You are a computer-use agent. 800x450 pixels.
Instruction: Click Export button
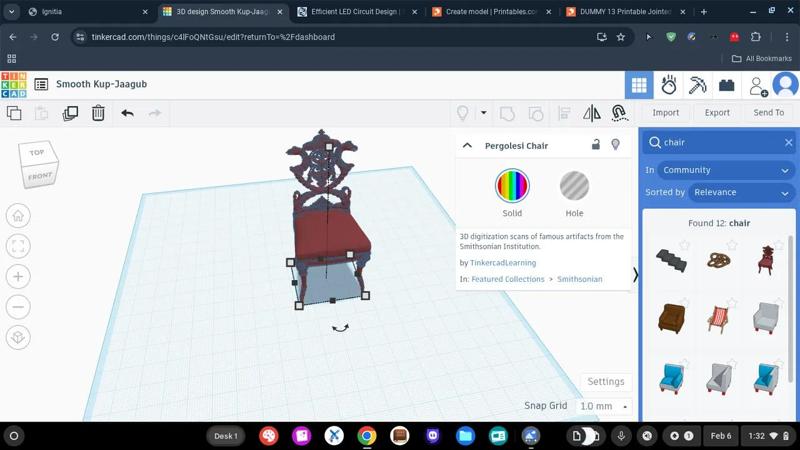[x=717, y=113]
